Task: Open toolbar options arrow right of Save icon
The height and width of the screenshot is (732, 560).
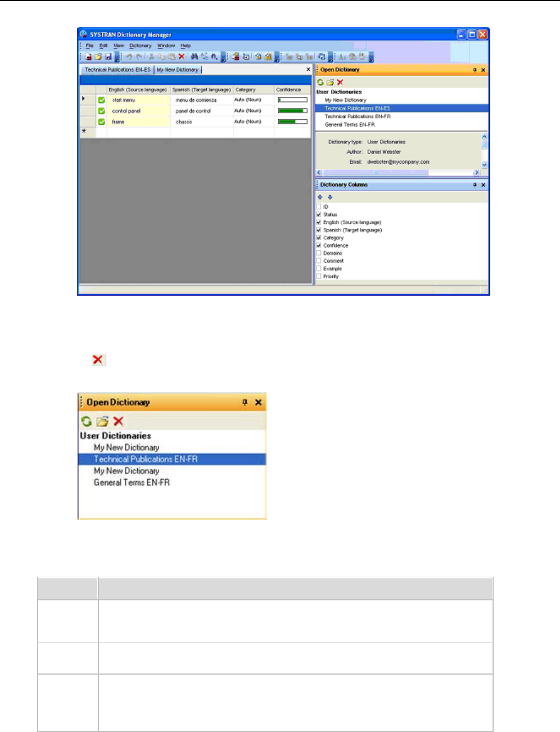Action: pos(117,57)
